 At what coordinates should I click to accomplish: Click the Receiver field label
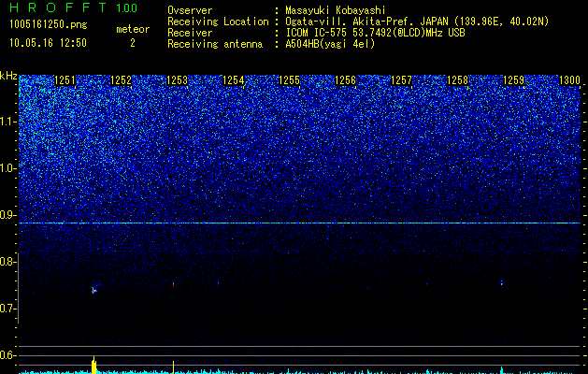[190, 33]
